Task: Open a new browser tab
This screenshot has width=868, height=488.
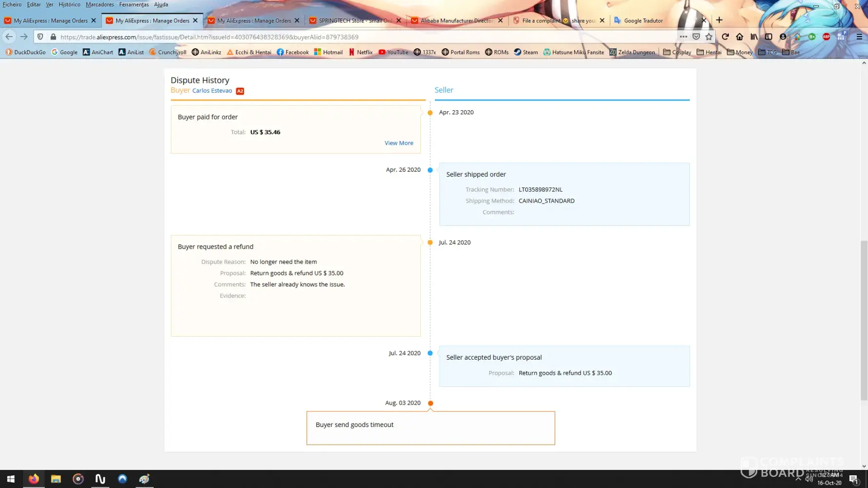Action: [719, 20]
